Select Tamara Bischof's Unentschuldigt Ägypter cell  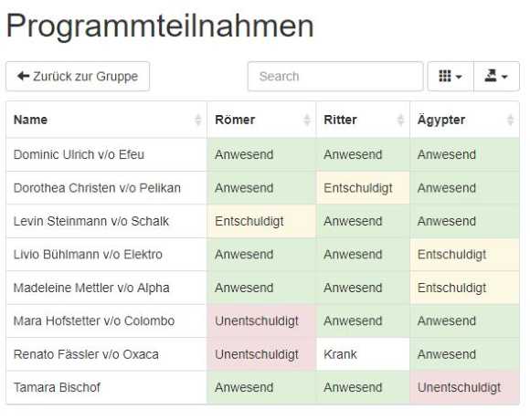tap(465, 387)
